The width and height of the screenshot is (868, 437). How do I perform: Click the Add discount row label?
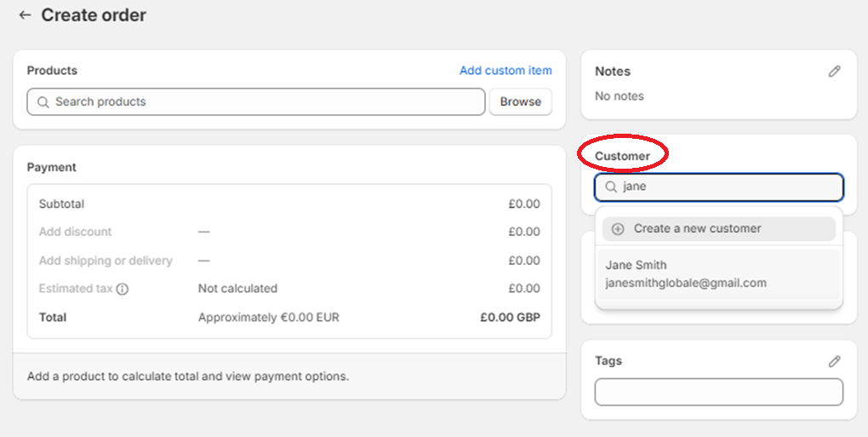pos(75,232)
